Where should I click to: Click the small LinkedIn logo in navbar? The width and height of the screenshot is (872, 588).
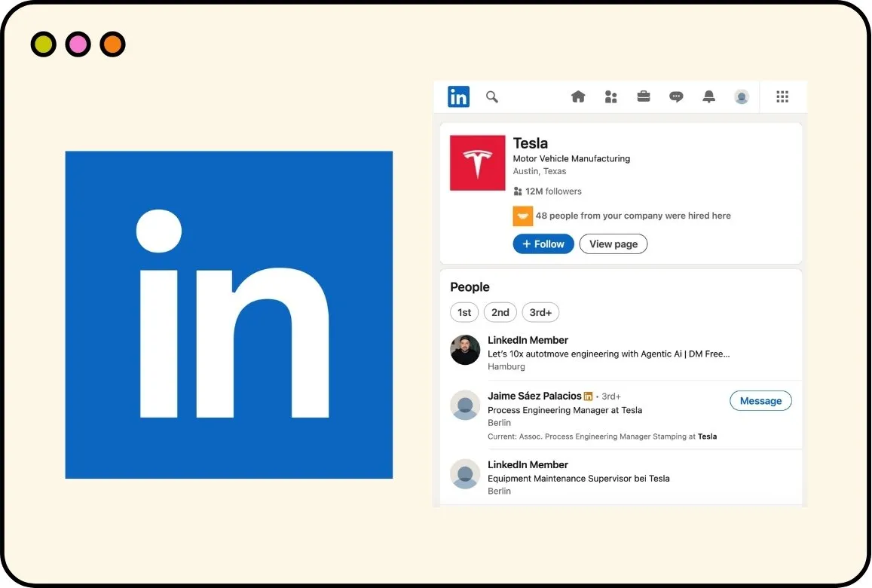coord(458,96)
